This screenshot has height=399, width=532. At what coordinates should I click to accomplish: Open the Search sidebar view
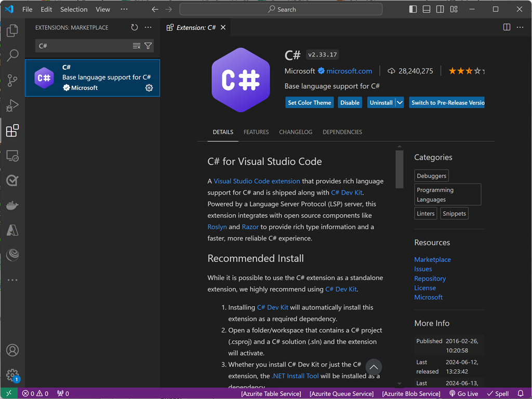click(x=12, y=56)
